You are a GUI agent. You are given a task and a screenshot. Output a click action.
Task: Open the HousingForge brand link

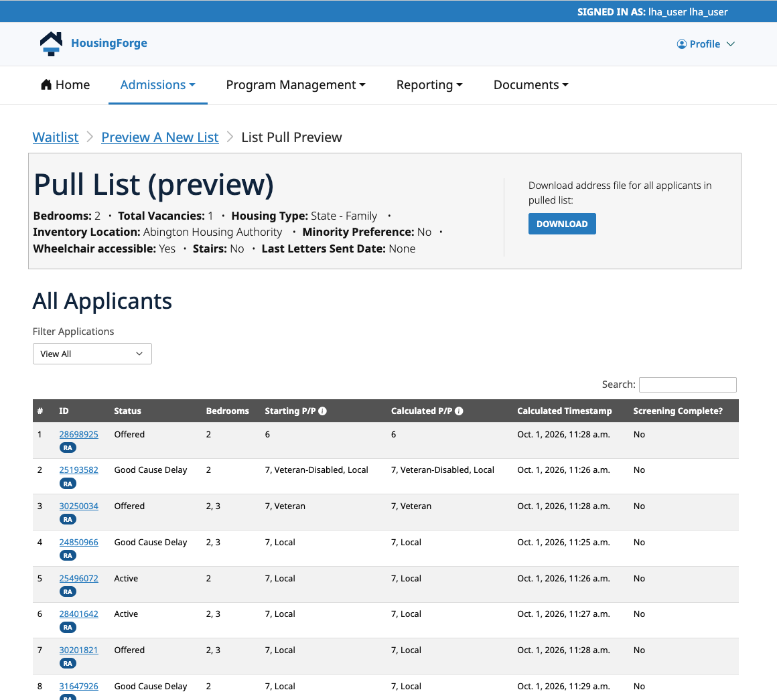click(x=109, y=43)
